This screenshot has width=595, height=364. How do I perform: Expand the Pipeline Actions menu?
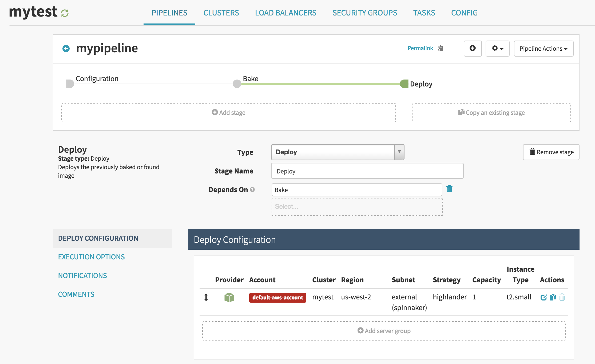543,48
